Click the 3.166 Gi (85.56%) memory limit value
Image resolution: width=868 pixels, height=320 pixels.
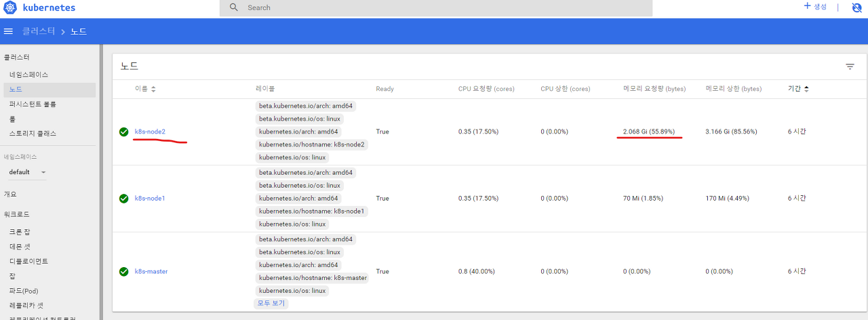731,132
